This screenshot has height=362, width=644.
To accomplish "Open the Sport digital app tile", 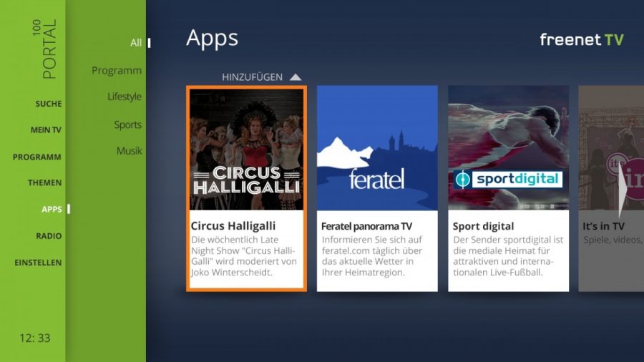I will point(509,188).
